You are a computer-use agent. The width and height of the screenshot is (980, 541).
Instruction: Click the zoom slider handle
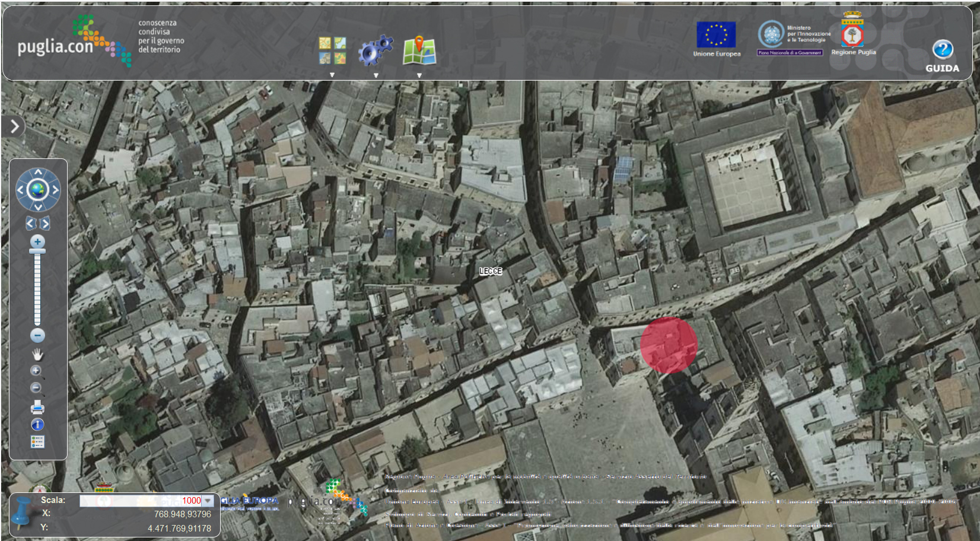click(37, 252)
